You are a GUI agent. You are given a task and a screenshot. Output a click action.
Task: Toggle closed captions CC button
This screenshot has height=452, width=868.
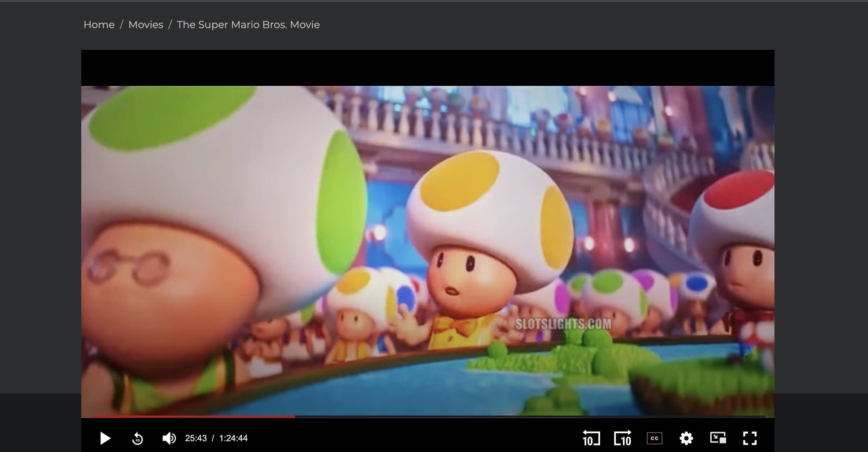(x=654, y=438)
